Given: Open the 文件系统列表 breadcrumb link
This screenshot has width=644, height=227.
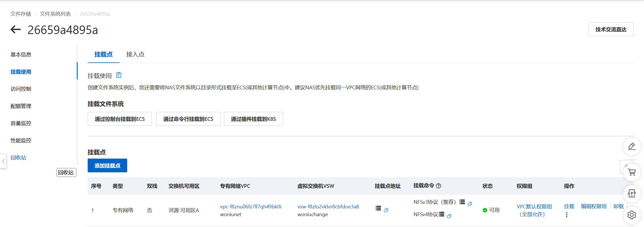Looking at the screenshot, I should click(x=55, y=14).
